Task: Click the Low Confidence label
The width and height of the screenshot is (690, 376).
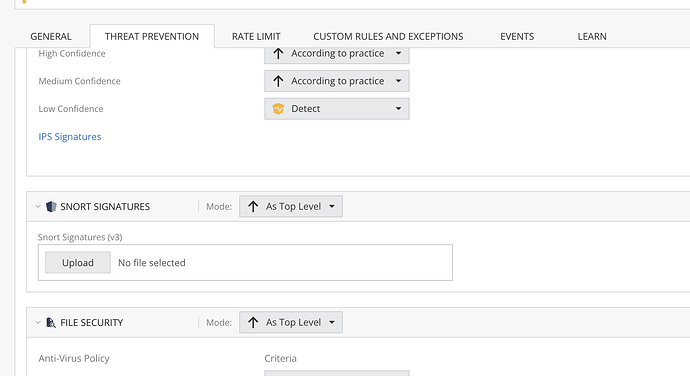Action: [x=71, y=109]
